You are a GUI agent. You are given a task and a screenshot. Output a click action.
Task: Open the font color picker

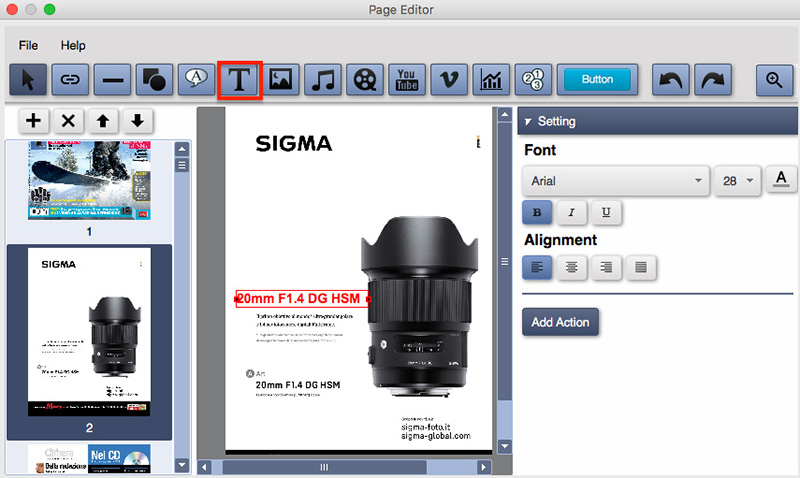coord(781,180)
